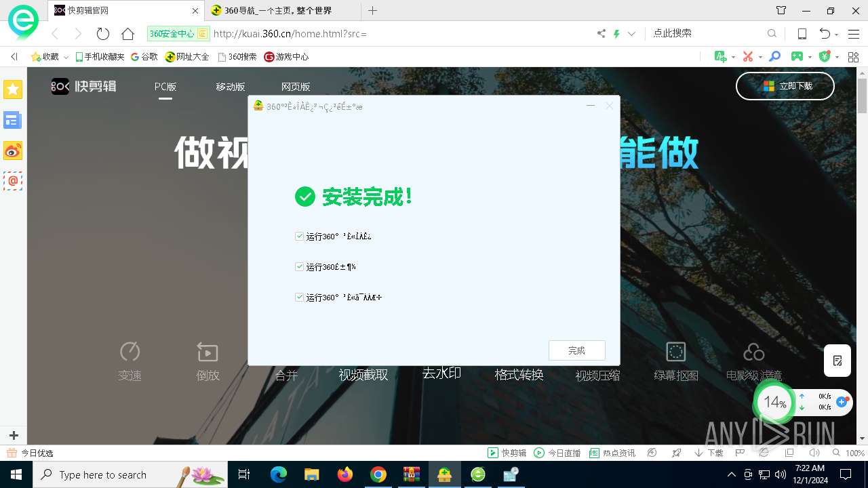Toggle the third 运行360 checkbox
Viewport: 868px width, 488px height.
click(299, 297)
